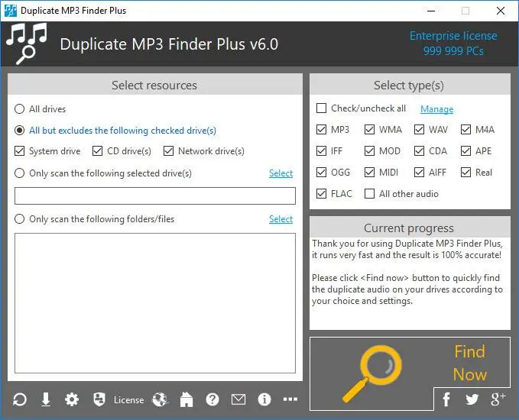Image resolution: width=519 pixels, height=420 pixels.
Task: Uncheck the System drive checkbox
Action: tap(20, 150)
